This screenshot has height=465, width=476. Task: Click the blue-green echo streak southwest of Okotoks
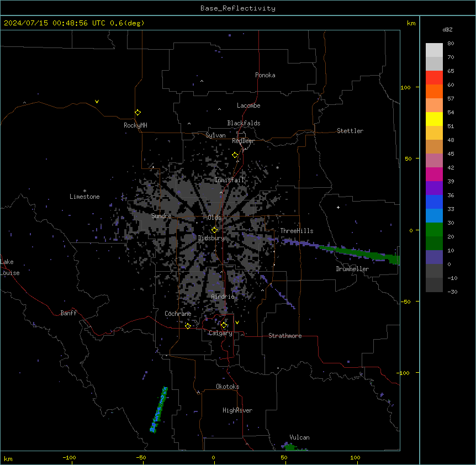159,410
